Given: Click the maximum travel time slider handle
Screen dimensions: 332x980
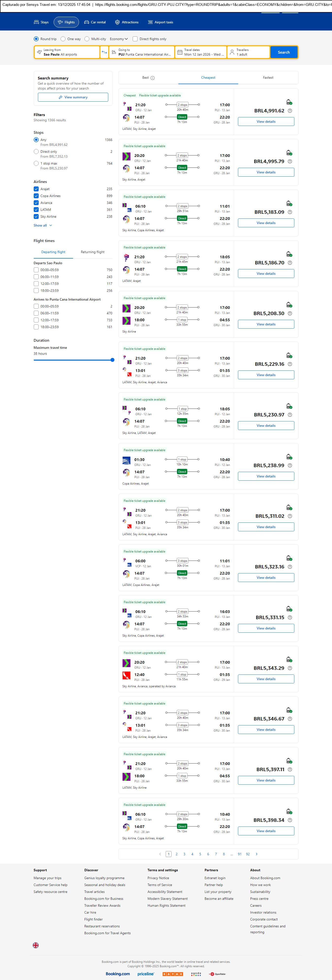Looking at the screenshot, I should (112, 360).
